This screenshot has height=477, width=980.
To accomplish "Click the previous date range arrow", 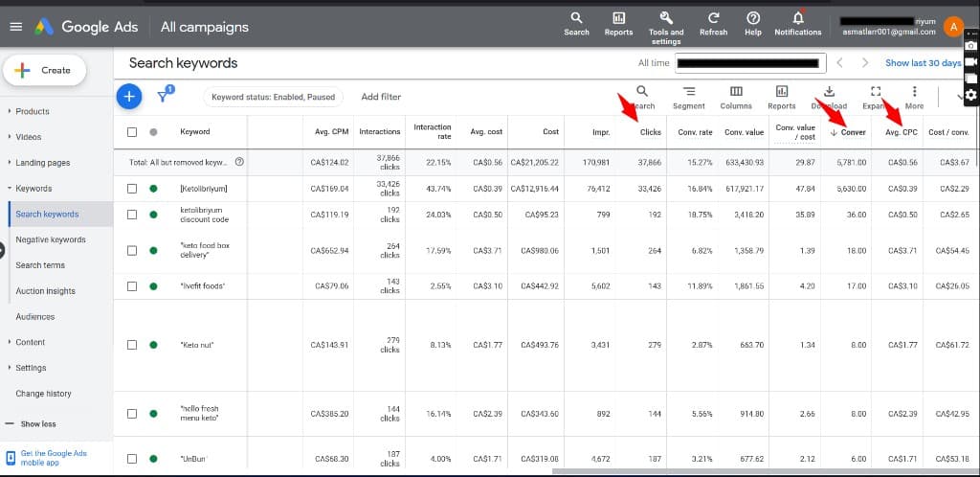I will coord(840,62).
